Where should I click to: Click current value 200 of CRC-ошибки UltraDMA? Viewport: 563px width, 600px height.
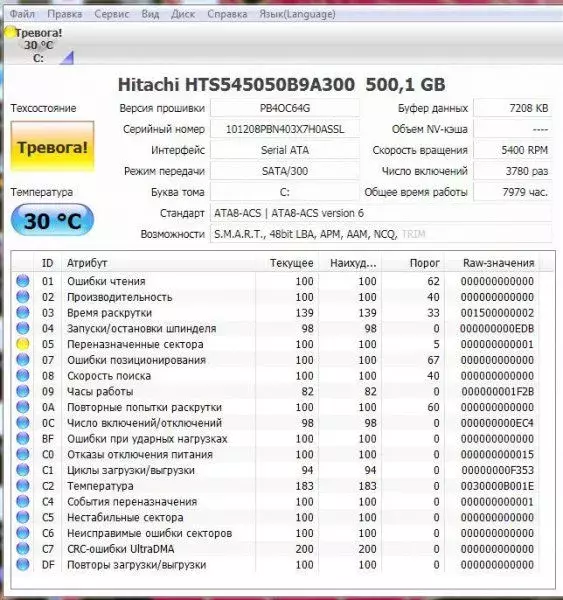click(305, 549)
